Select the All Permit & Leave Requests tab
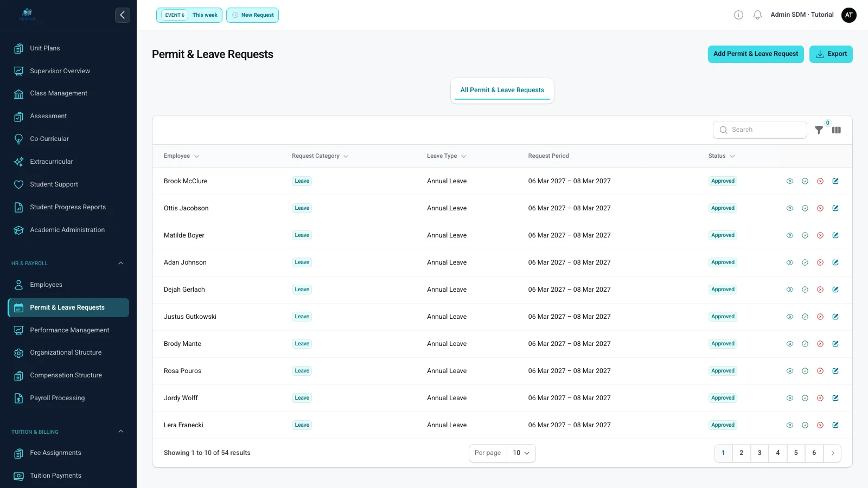 (x=502, y=90)
